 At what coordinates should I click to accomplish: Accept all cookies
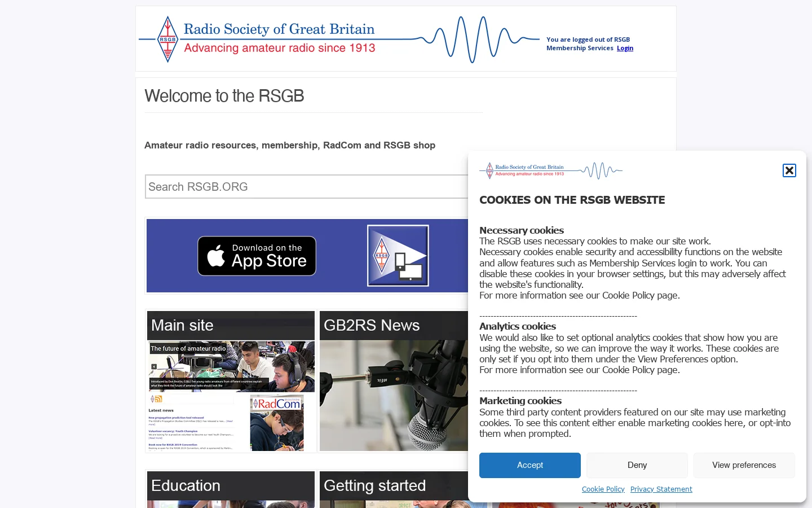pos(530,465)
